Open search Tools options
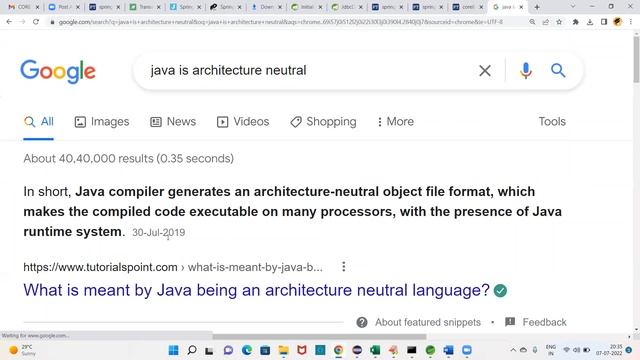 pos(552,122)
